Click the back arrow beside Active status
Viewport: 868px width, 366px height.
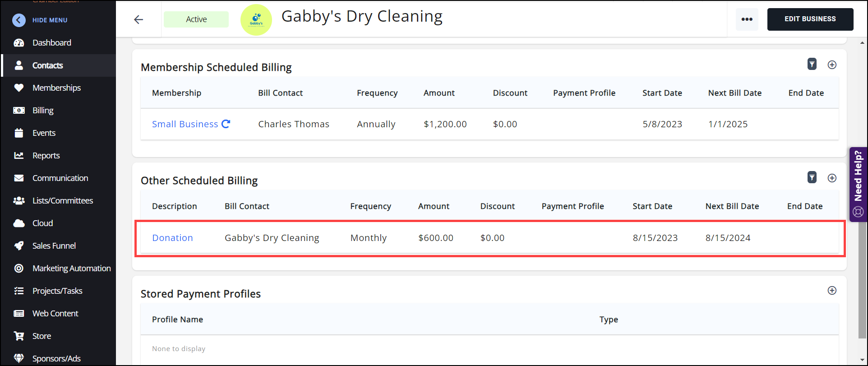[x=139, y=19]
